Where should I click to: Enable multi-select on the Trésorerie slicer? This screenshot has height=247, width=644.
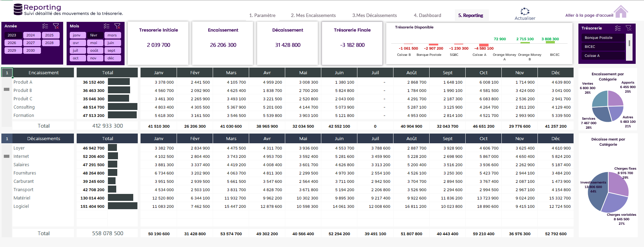coord(618,28)
